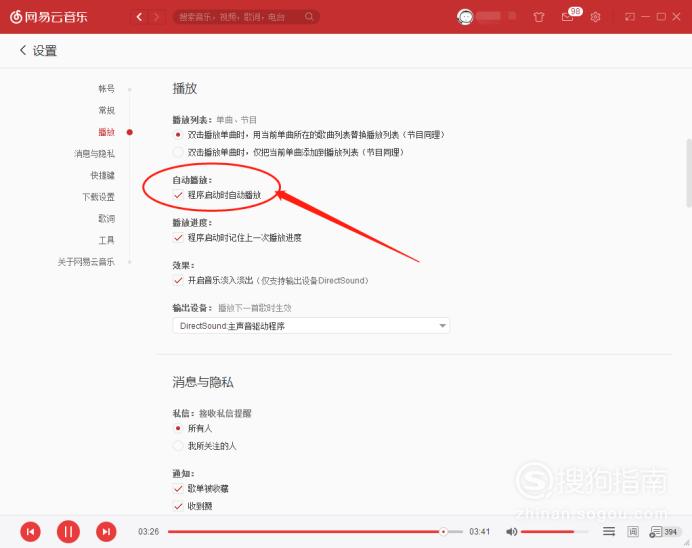
Task: Play the previous track
Action: 30,532
